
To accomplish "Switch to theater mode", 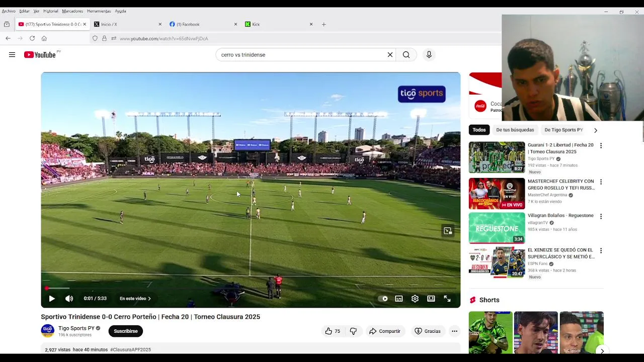I will (x=431, y=299).
